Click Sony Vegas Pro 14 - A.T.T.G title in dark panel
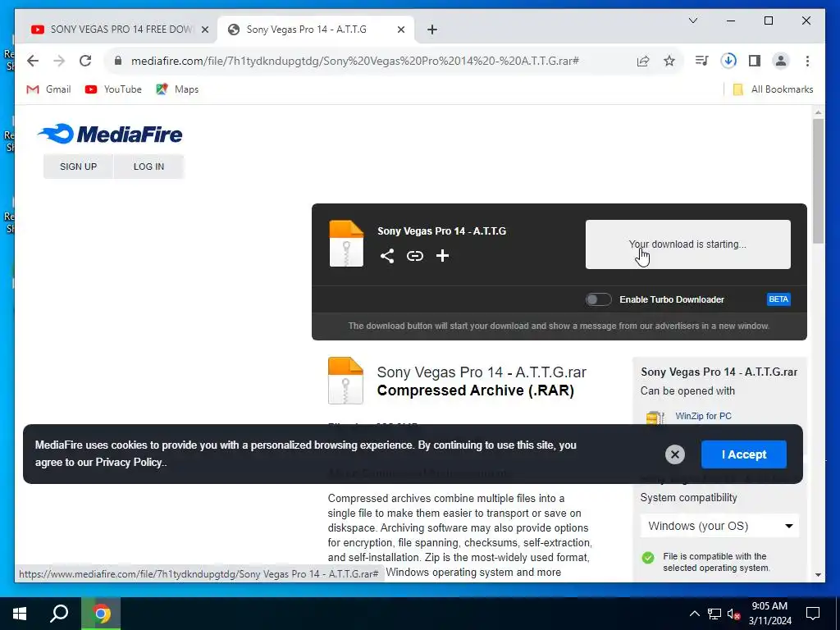The image size is (840, 630). pos(442,231)
